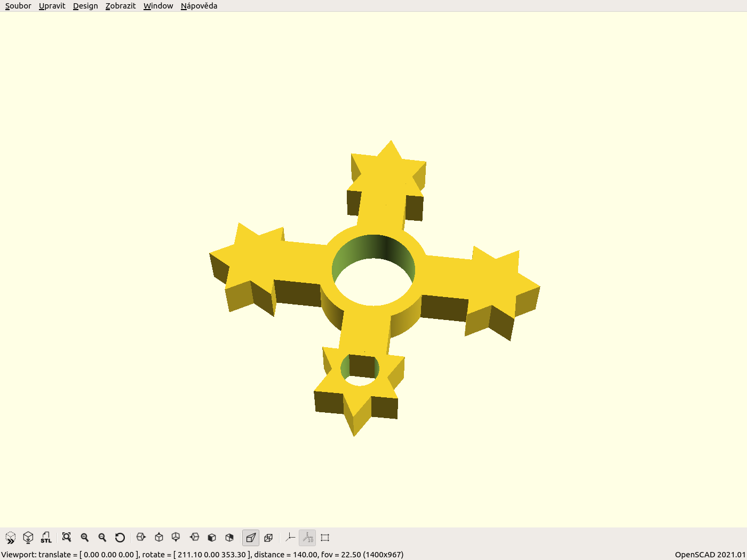Enable Orthogonal projection mode
The image size is (747, 560).
click(x=268, y=538)
